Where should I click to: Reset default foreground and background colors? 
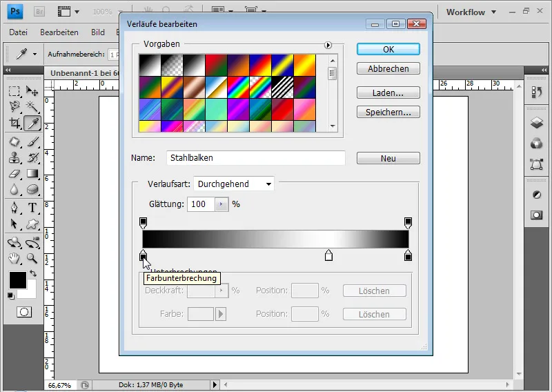pos(11,296)
